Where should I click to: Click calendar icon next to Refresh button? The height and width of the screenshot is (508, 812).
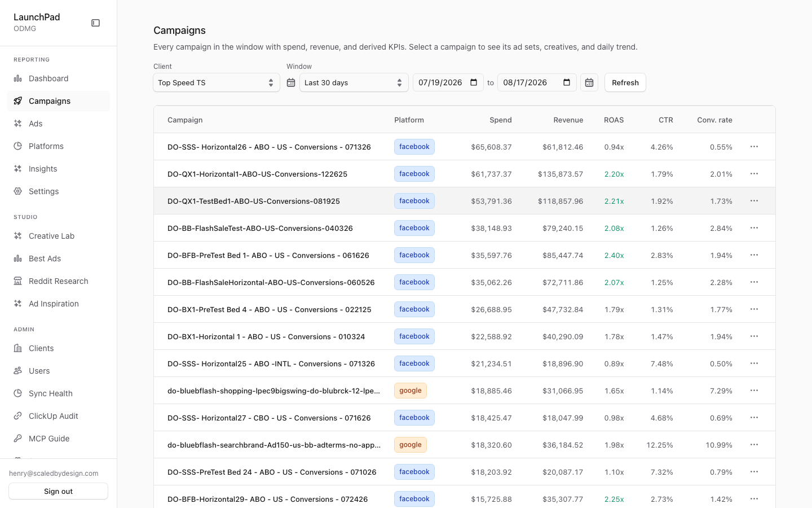coord(589,82)
